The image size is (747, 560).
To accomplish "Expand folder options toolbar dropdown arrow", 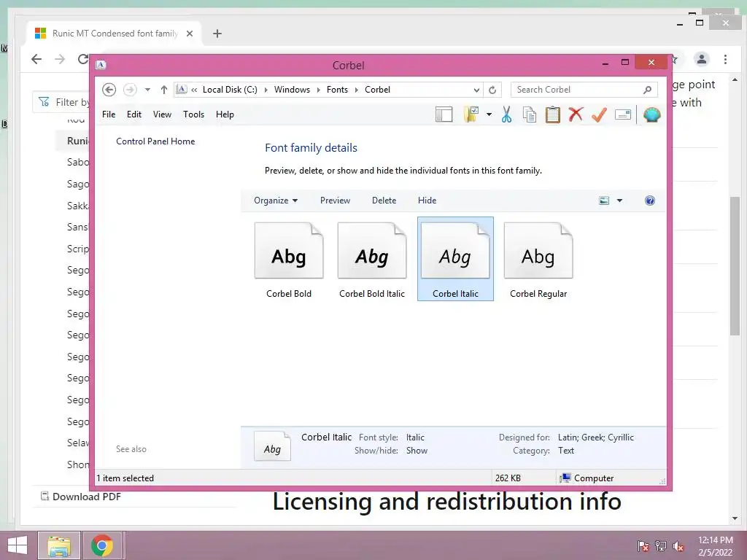I will click(x=489, y=114).
